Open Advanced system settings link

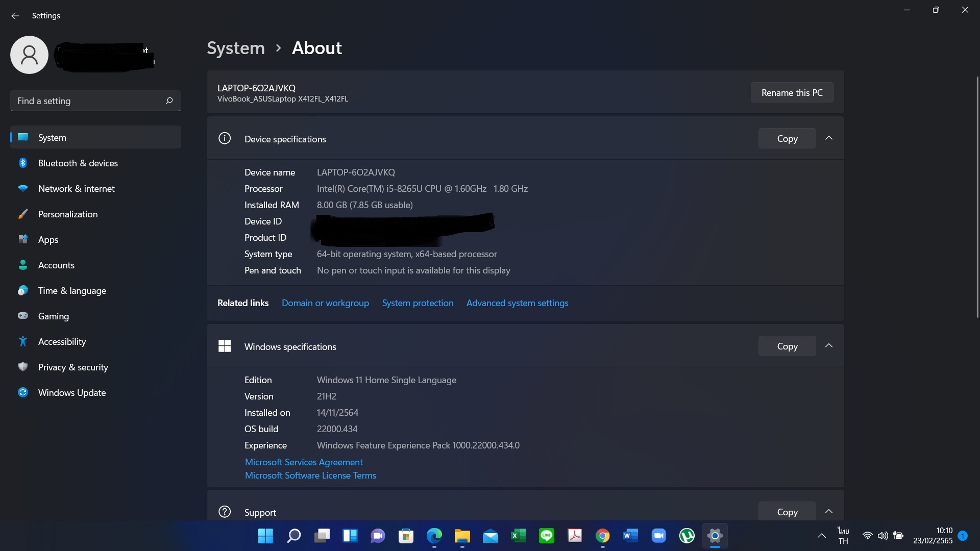point(517,303)
